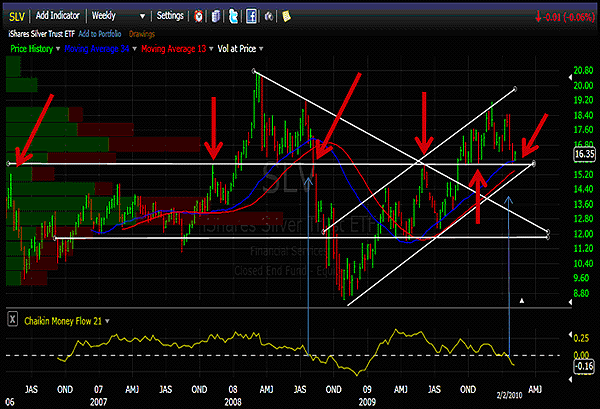Click the Add Indicator menu
This screenshot has height=409, width=600.
[56, 17]
